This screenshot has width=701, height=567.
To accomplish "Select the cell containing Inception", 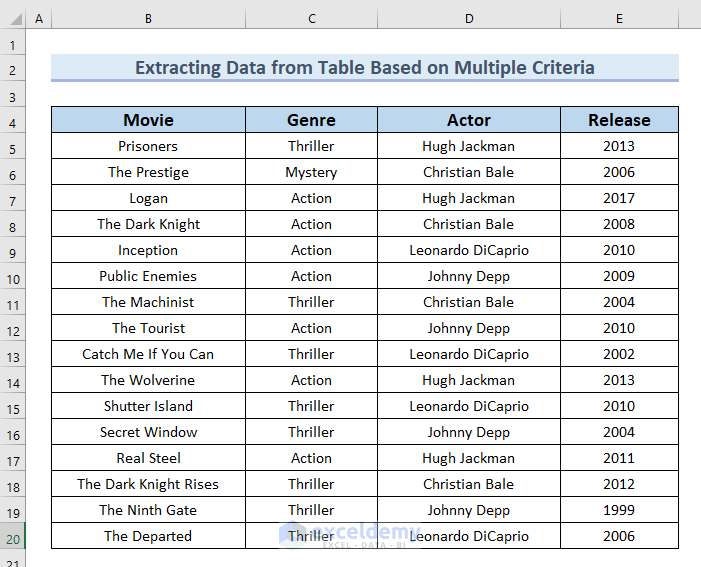I will coord(148,250).
